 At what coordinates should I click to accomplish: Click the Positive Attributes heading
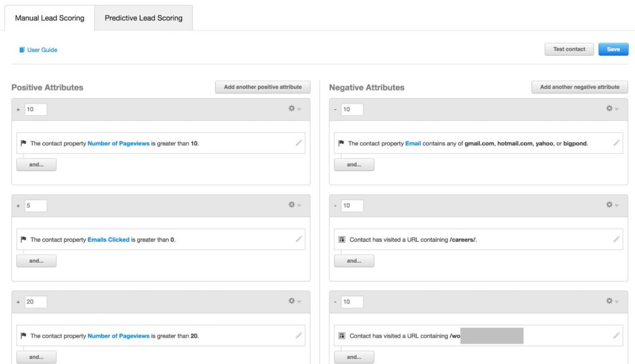pyautogui.click(x=47, y=87)
